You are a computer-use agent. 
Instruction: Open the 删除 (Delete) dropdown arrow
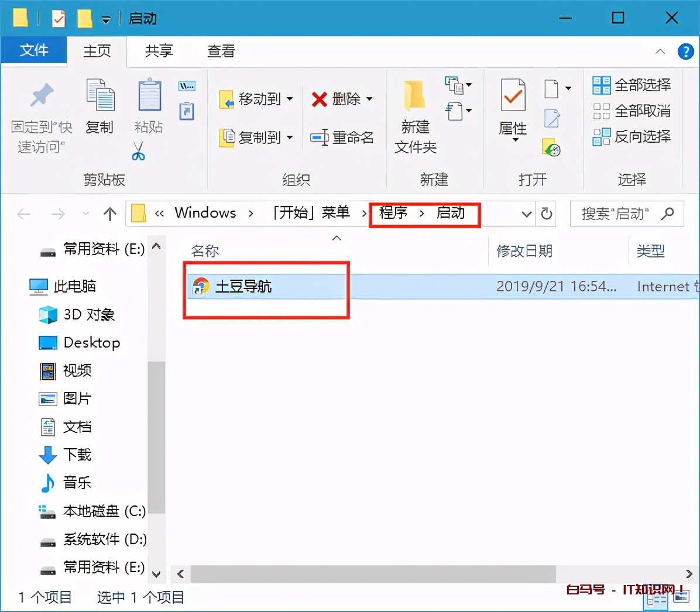pyautogui.click(x=370, y=99)
